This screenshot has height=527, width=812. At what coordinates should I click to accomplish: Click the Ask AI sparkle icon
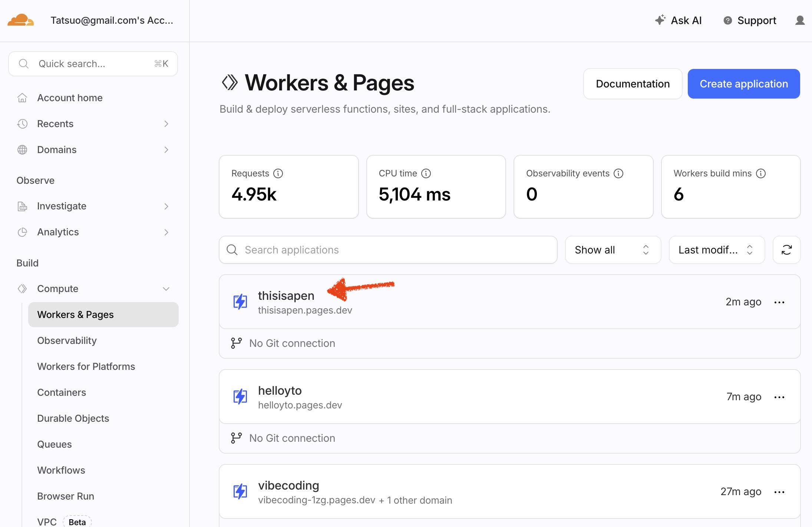pos(660,20)
